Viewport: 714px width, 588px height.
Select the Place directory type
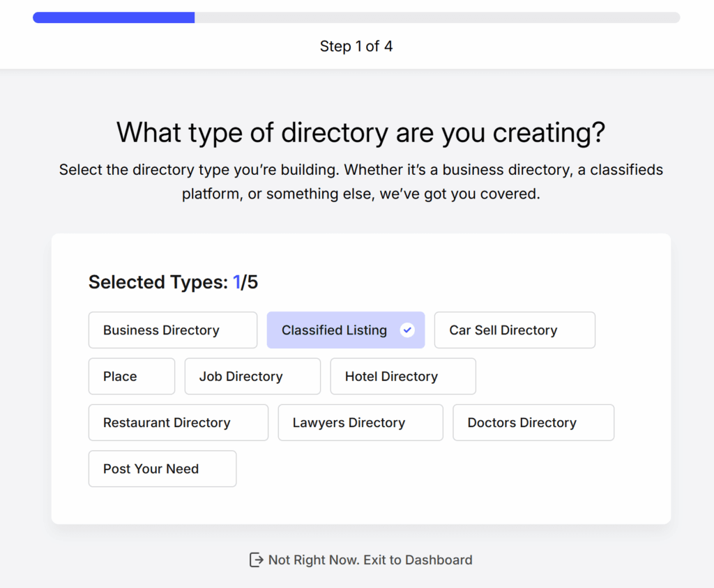(131, 376)
